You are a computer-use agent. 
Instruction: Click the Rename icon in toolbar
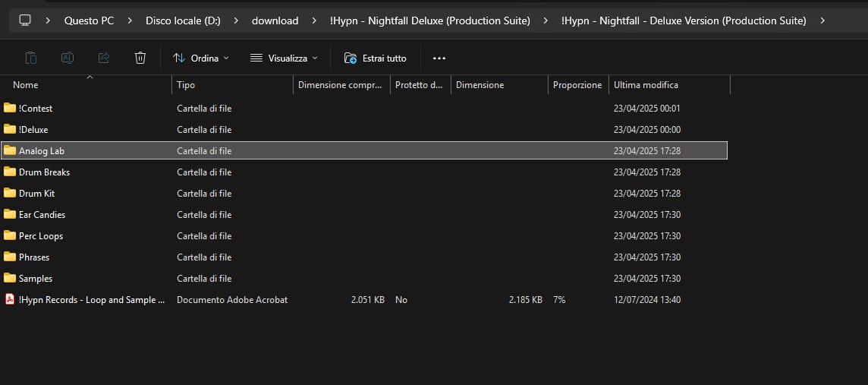pyautogui.click(x=68, y=58)
